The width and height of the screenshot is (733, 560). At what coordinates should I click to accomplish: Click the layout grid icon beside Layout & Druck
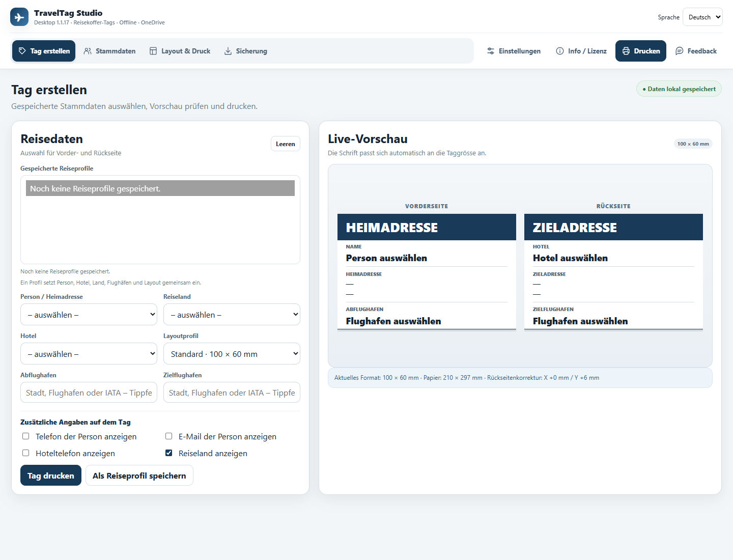[153, 51]
